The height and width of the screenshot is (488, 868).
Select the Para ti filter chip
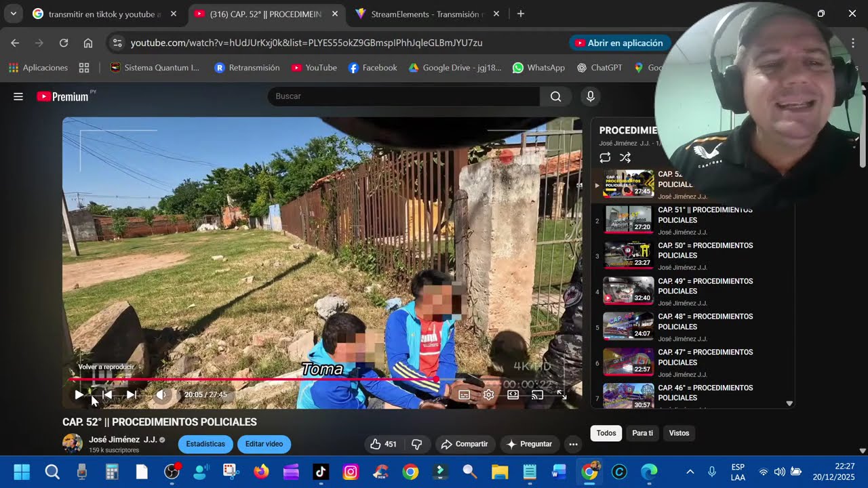(x=642, y=433)
